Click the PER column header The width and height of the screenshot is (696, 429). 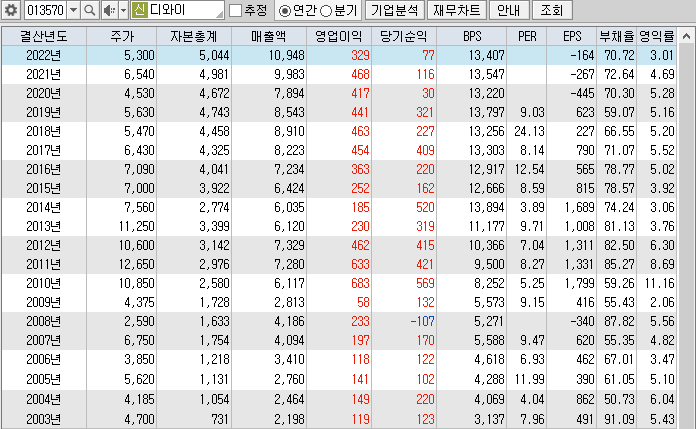click(527, 36)
